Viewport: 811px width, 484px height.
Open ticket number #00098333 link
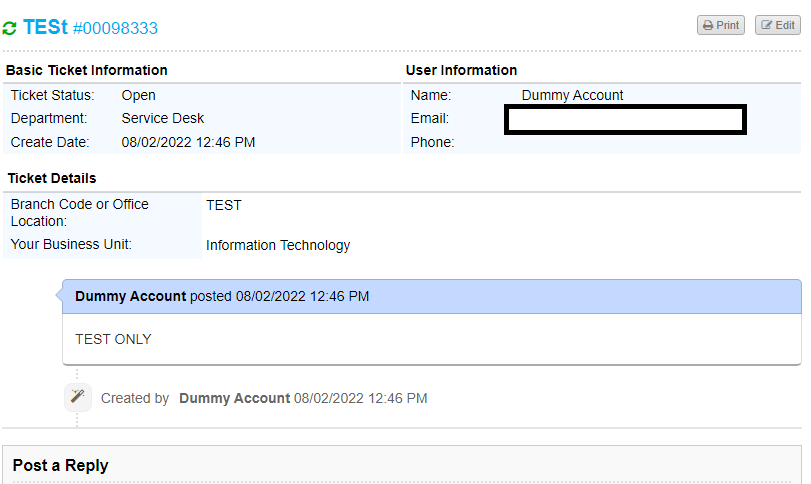click(115, 28)
